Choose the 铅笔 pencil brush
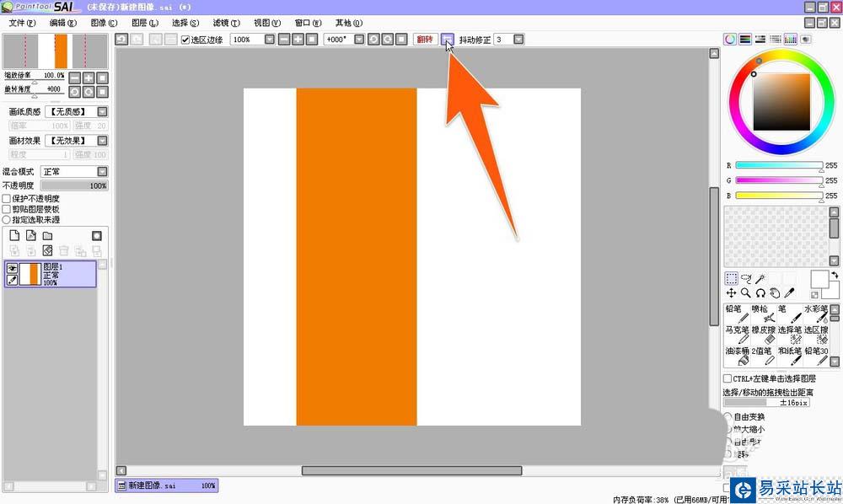 click(737, 314)
